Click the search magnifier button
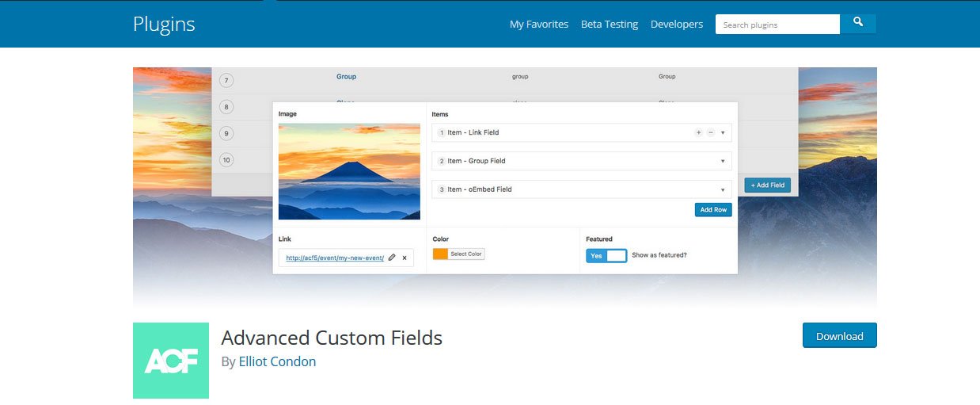This screenshot has height=405, width=980. tap(858, 24)
